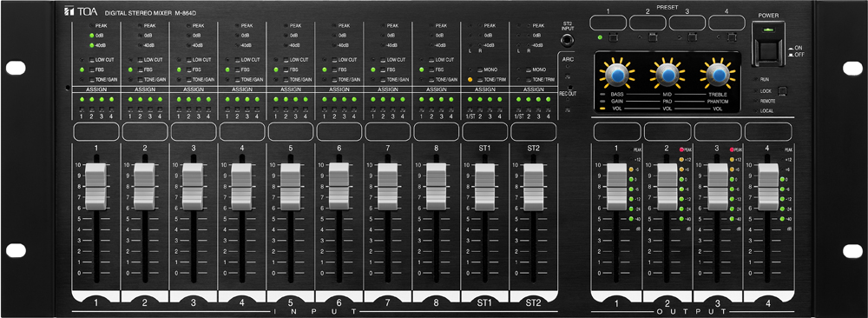Click channel 5 assign key 4
Screen dimensions: 868x318
point(306,110)
